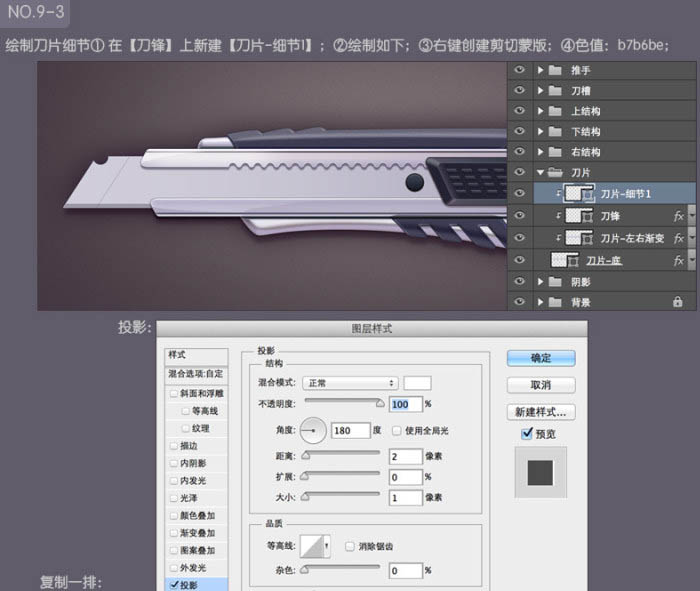Select the 颜色叠加 color overlay entry

click(x=196, y=516)
